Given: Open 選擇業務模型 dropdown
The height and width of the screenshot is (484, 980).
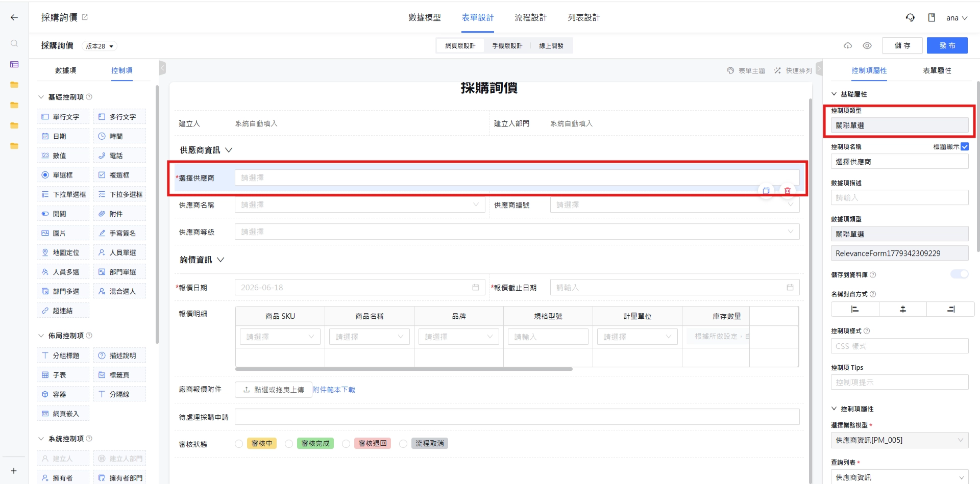Looking at the screenshot, I should click(899, 440).
